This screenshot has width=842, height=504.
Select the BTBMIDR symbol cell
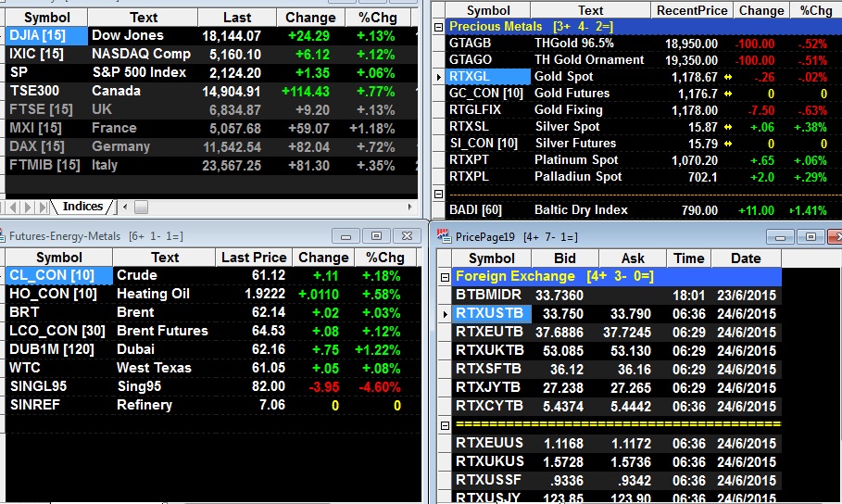click(x=491, y=295)
